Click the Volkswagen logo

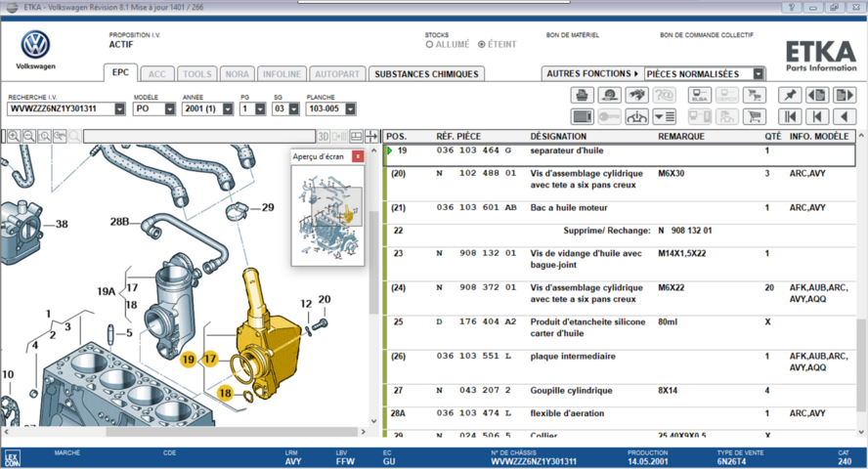(35, 45)
